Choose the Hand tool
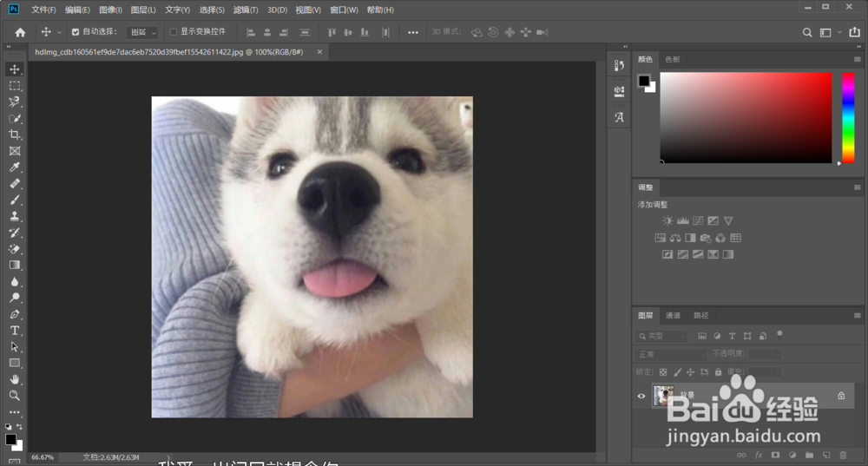 tap(15, 379)
